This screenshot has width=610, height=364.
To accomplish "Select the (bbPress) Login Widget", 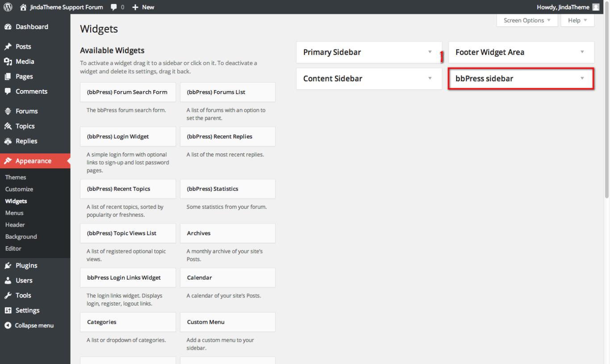I will tap(128, 136).
